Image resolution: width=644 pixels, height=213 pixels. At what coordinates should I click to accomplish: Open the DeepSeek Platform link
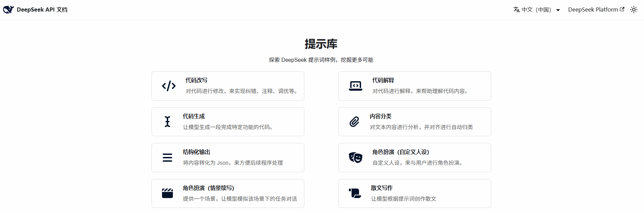point(596,10)
